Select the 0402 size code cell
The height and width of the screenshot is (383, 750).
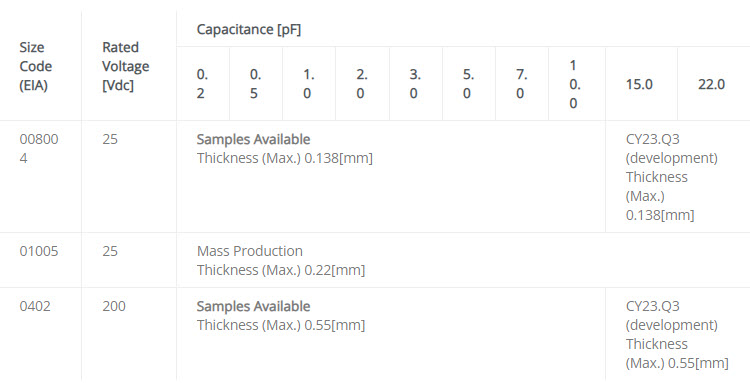(x=35, y=306)
